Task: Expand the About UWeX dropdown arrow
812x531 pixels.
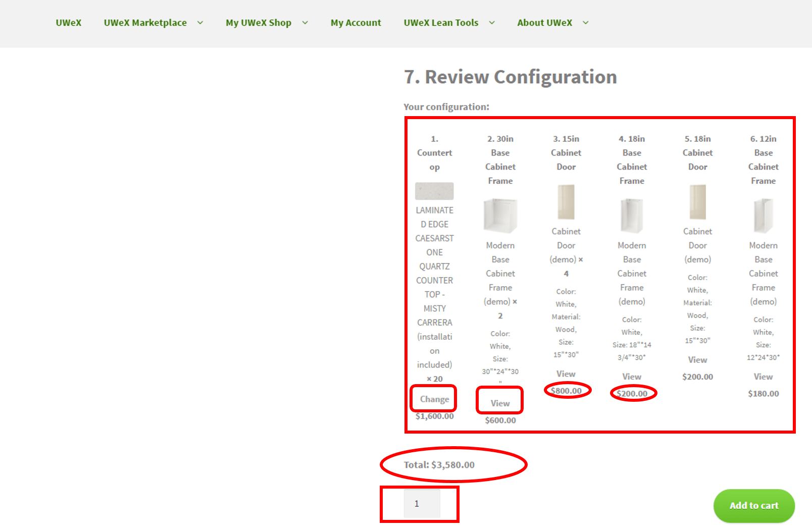Action: (586, 23)
